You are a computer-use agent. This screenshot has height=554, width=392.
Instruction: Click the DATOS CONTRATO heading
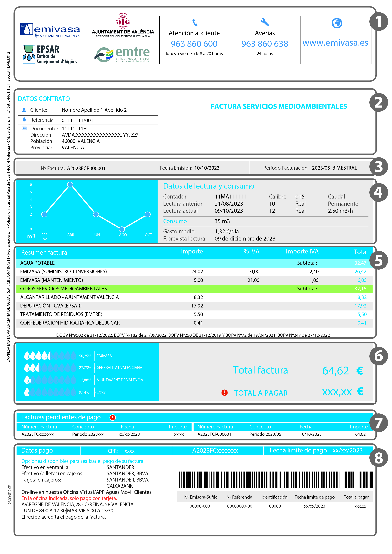pos(44,99)
